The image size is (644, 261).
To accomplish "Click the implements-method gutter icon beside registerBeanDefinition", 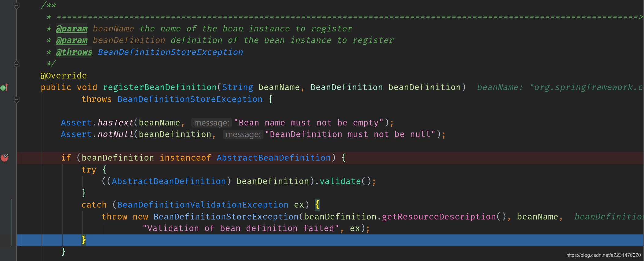I will 4,88.
